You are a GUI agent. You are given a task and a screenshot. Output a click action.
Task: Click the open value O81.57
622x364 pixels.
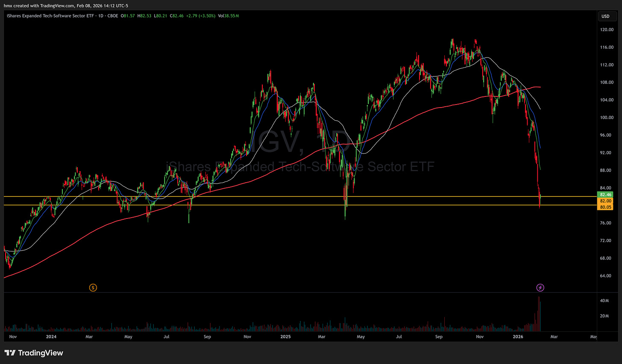128,16
